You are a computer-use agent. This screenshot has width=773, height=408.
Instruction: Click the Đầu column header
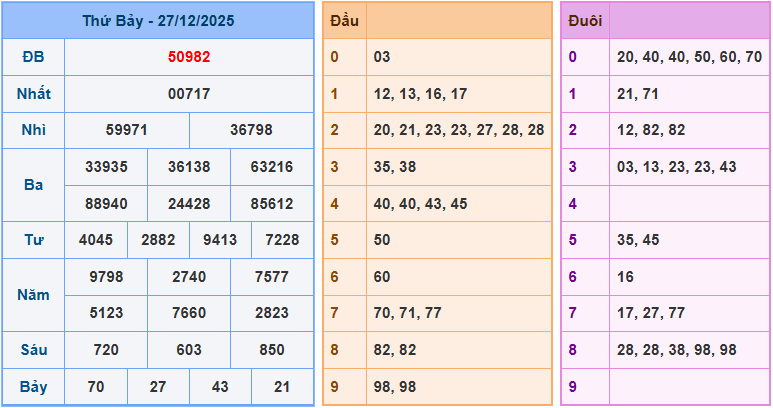point(344,20)
